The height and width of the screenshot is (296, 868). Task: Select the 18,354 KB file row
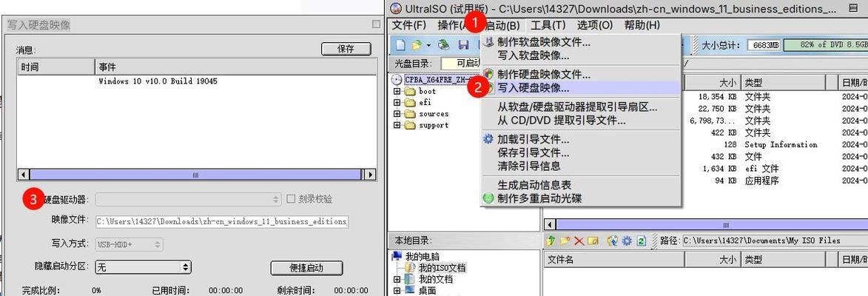(x=775, y=96)
